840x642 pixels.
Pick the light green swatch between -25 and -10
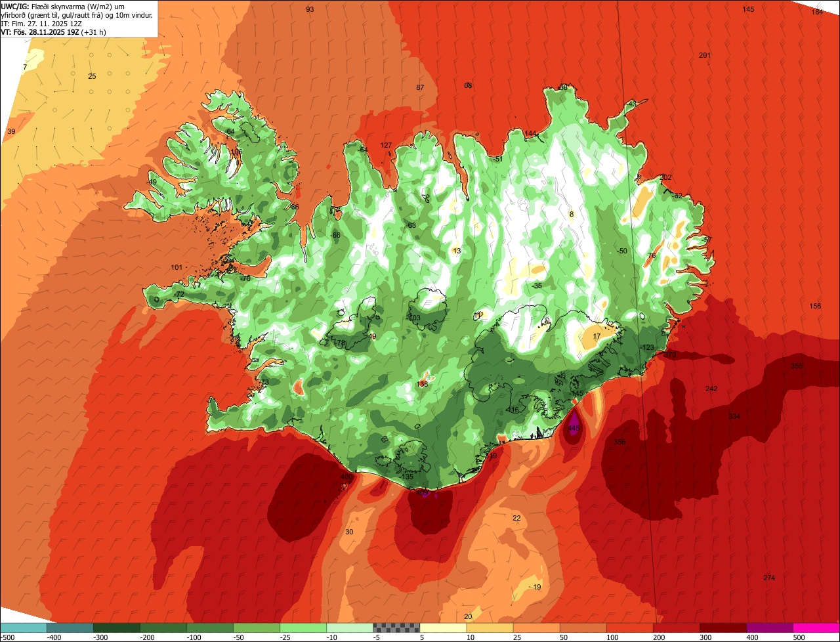tap(303, 627)
